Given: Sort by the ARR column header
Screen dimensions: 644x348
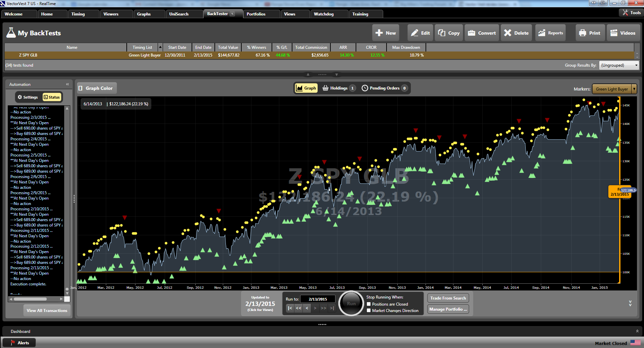Looking at the screenshot, I should [x=343, y=47].
